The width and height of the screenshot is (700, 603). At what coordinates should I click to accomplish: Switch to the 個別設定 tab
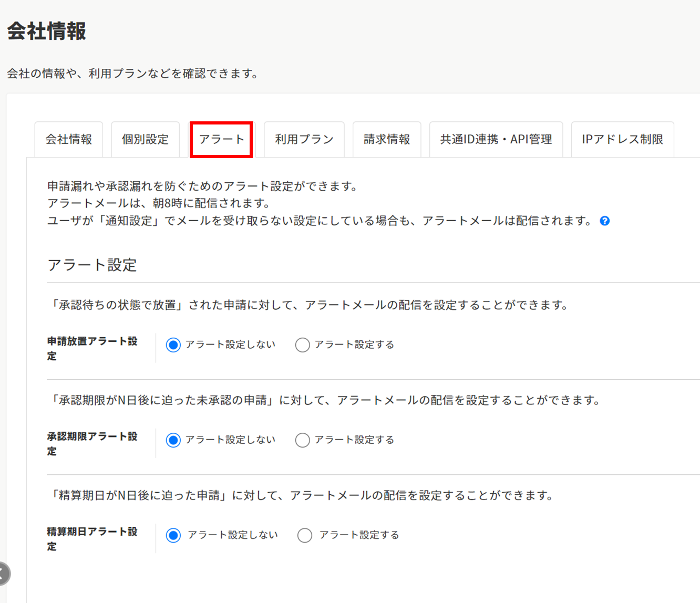click(x=145, y=139)
